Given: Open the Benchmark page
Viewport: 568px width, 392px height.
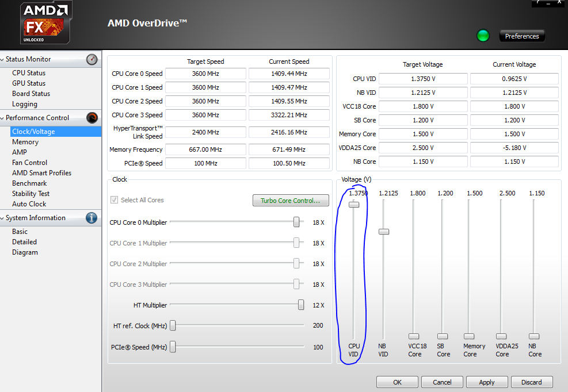Looking at the screenshot, I should coord(29,183).
